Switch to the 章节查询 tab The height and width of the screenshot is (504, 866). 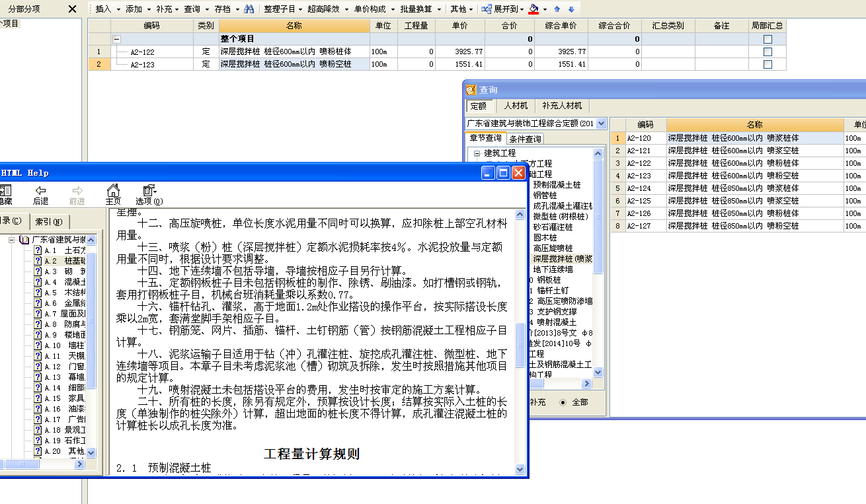click(x=485, y=138)
